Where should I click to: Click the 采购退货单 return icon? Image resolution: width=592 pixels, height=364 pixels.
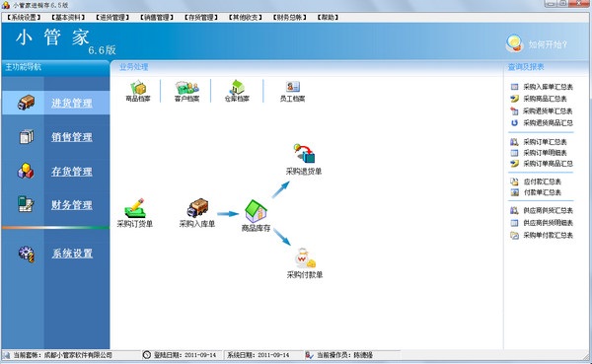(x=304, y=153)
